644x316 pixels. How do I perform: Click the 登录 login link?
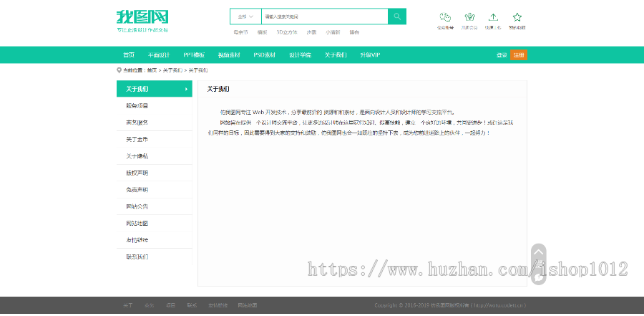(502, 55)
